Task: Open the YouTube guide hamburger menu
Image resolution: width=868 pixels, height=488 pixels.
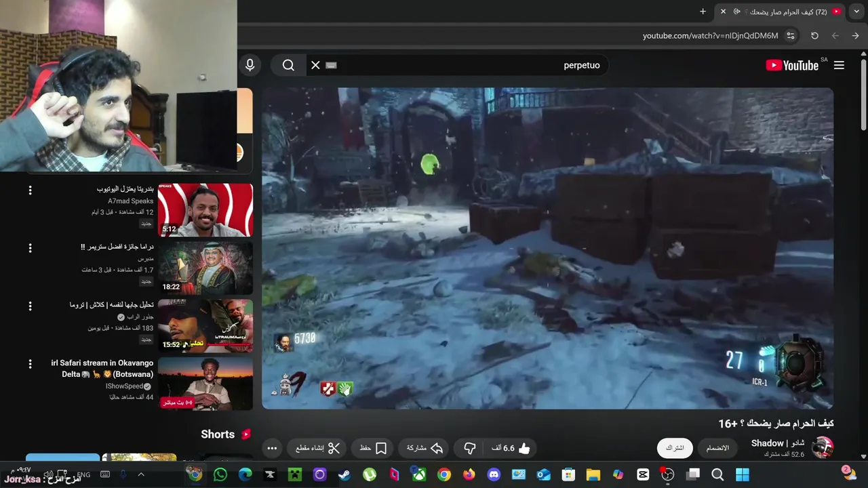Action: pos(839,65)
